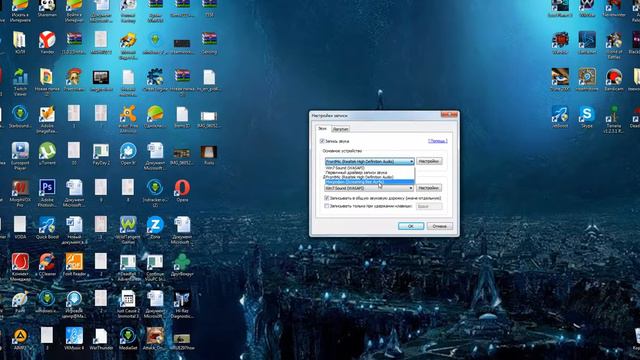Open the MediaGet desktop icon
Screen dimensions: 640x360
pos(128,336)
